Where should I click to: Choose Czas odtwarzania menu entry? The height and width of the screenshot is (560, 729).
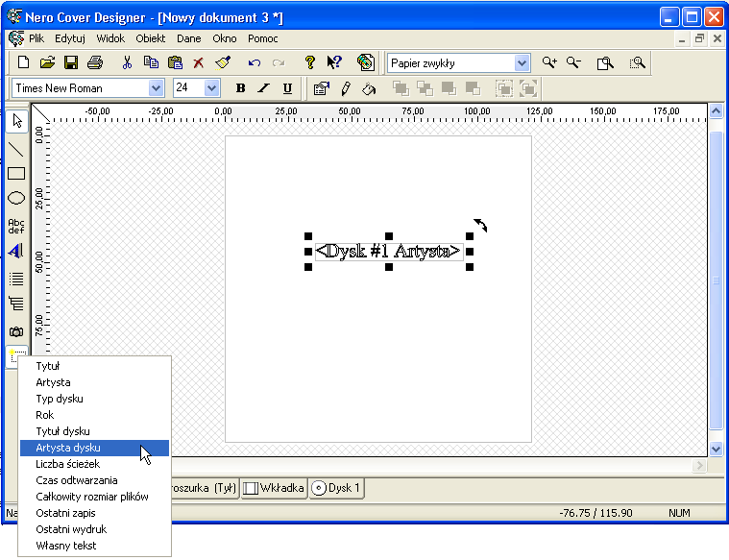[x=94, y=480]
